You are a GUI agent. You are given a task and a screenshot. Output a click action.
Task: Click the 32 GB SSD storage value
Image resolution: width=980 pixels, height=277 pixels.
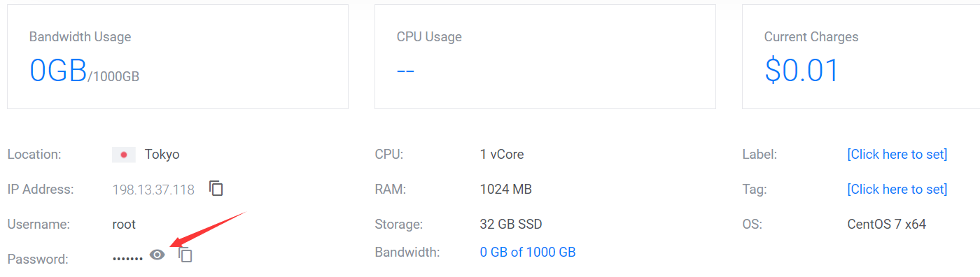point(511,225)
